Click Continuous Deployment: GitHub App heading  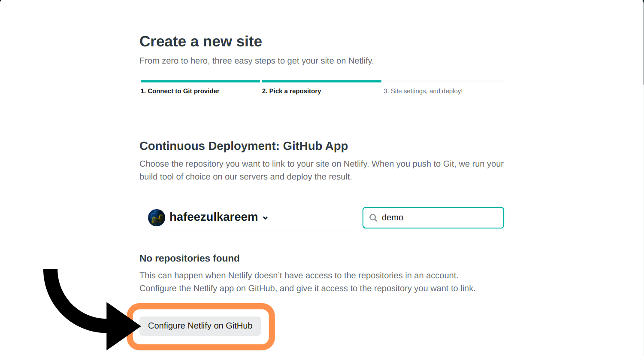243,146
